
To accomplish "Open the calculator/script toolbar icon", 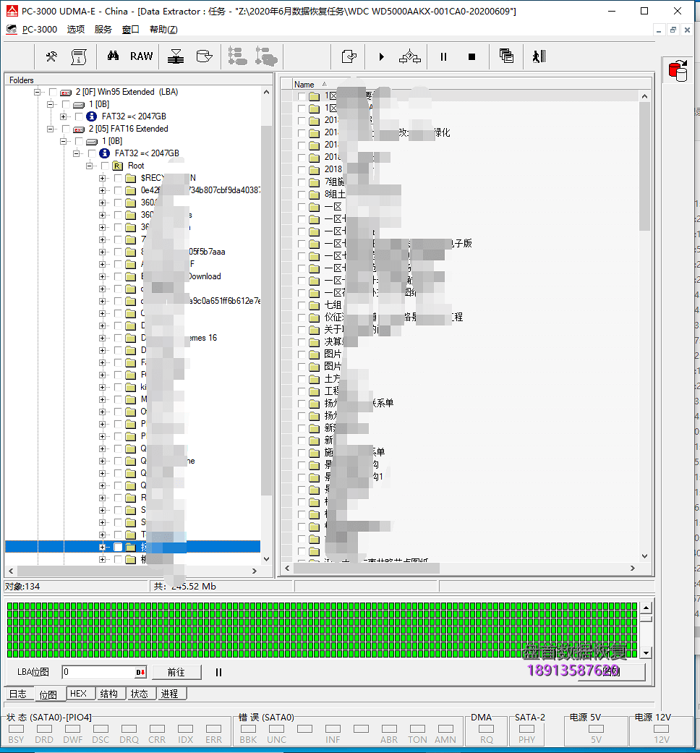I will (79, 56).
